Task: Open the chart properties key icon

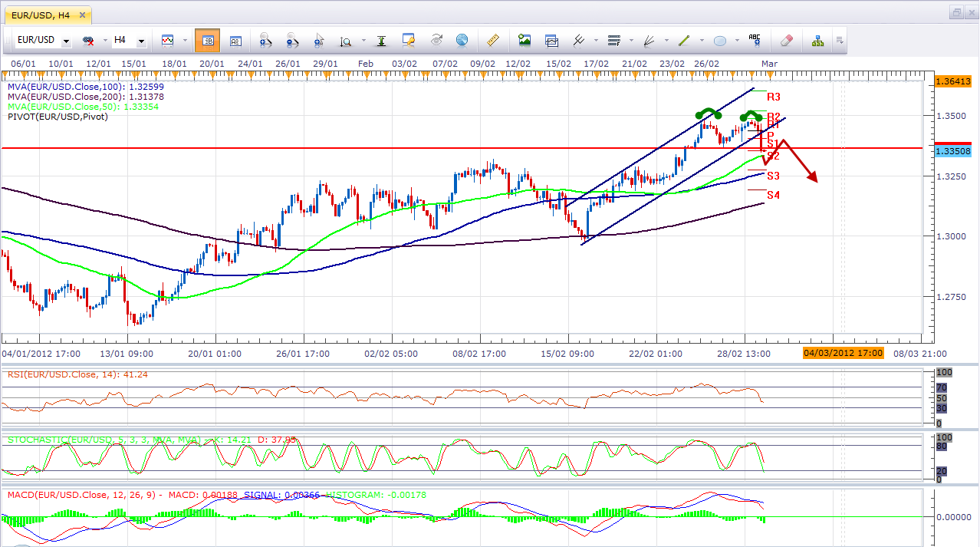Action: point(409,40)
